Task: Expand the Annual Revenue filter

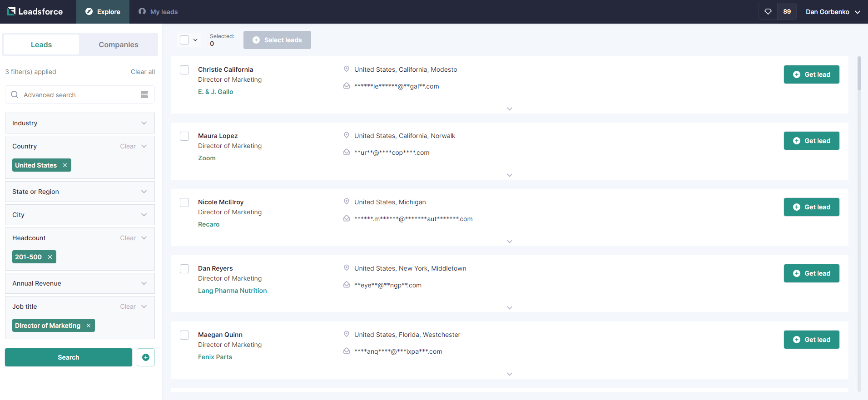Action: pos(80,283)
